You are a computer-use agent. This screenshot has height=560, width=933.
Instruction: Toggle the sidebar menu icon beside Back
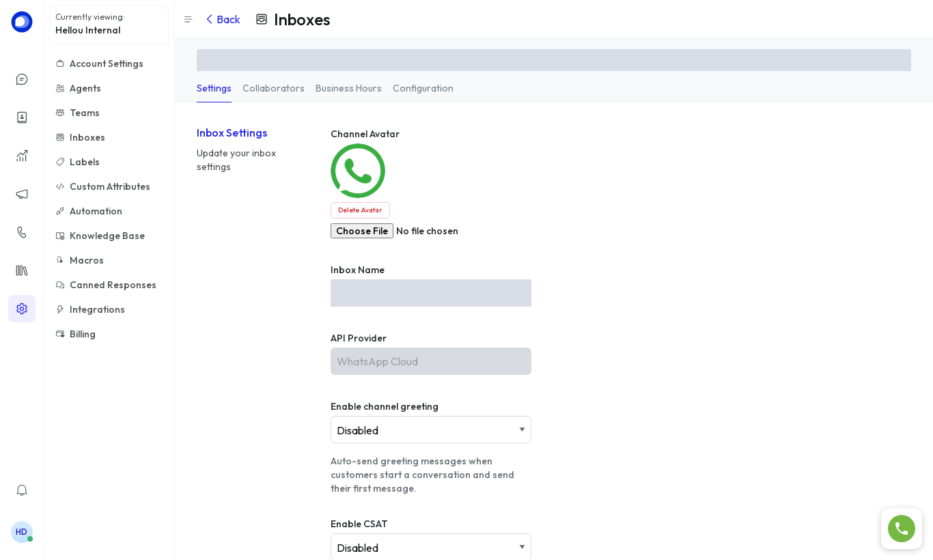(x=189, y=20)
